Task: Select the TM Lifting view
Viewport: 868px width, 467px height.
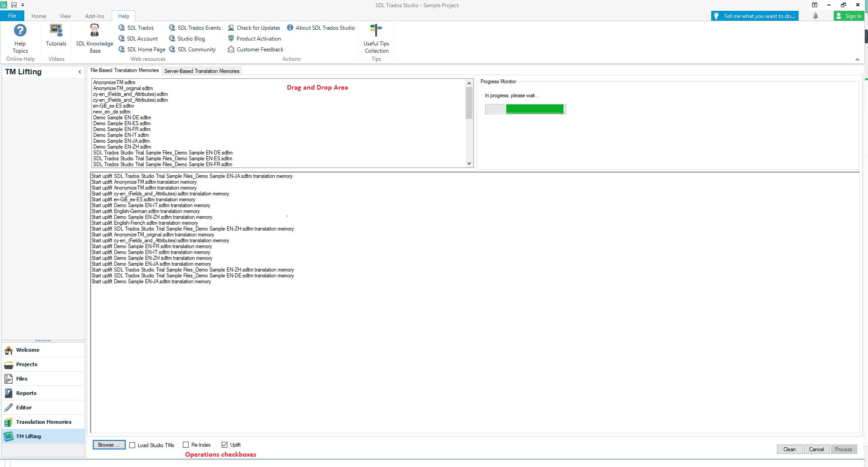Action: 43,436
